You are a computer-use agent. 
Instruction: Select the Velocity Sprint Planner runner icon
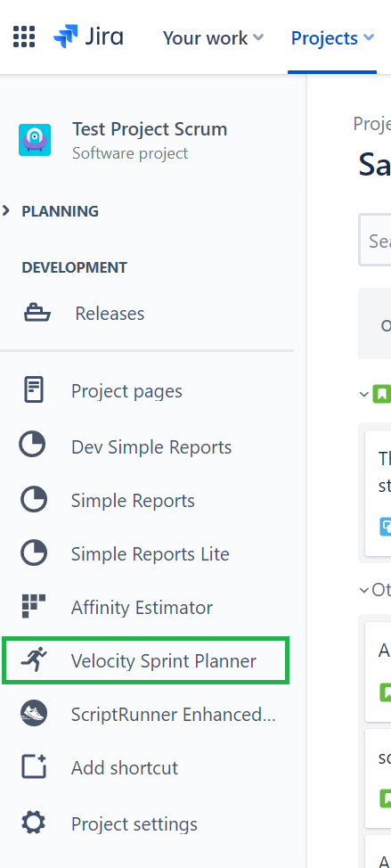coord(34,659)
